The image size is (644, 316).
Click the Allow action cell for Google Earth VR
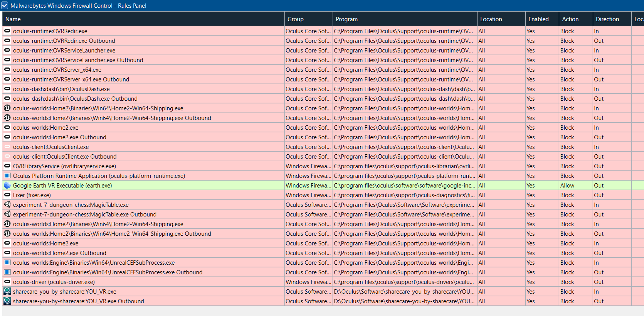[x=576, y=186]
